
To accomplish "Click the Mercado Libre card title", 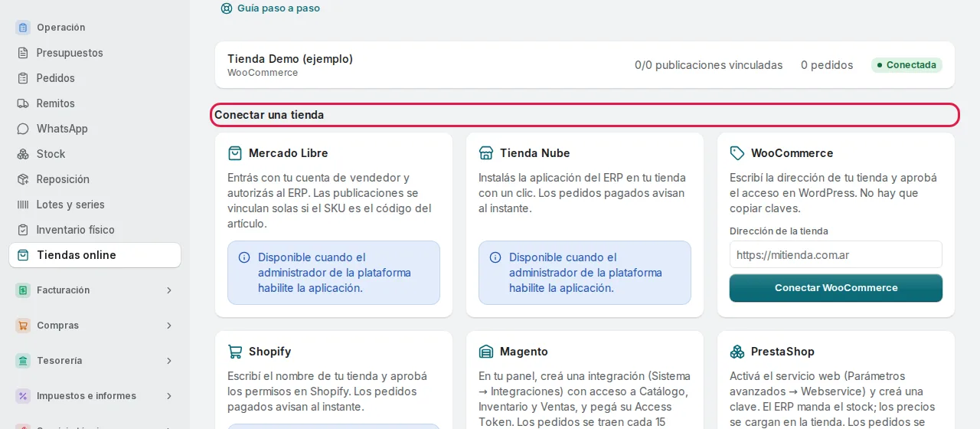I will [289, 153].
